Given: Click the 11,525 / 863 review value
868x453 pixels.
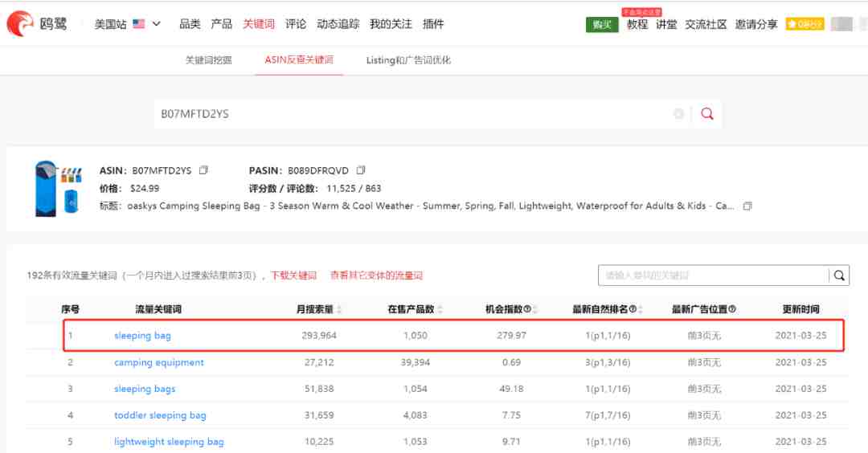Looking at the screenshot, I should 354,188.
